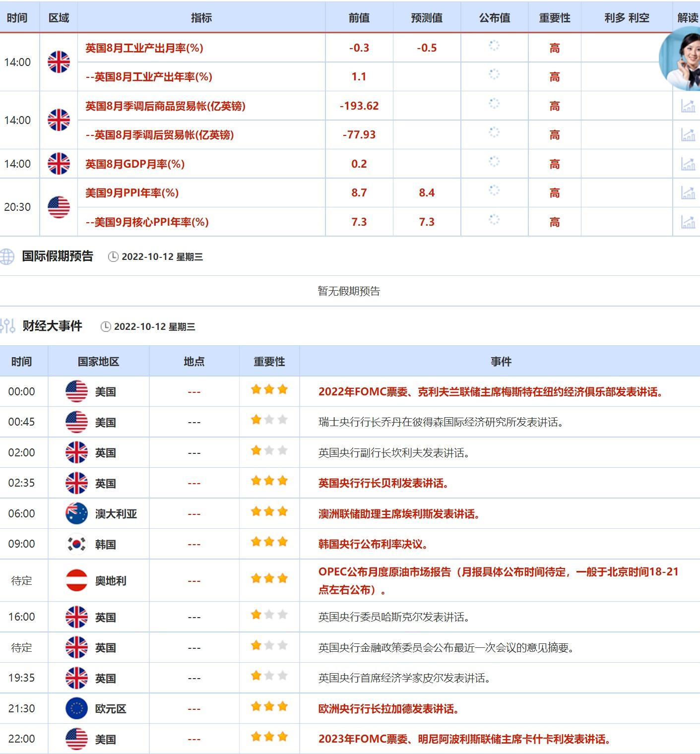Click star rating for 英国央行行长贝利发表讲话
700x754 pixels.
tap(269, 481)
